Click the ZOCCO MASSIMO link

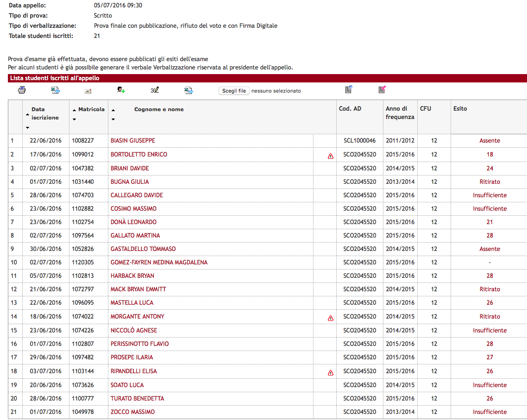pos(133,412)
